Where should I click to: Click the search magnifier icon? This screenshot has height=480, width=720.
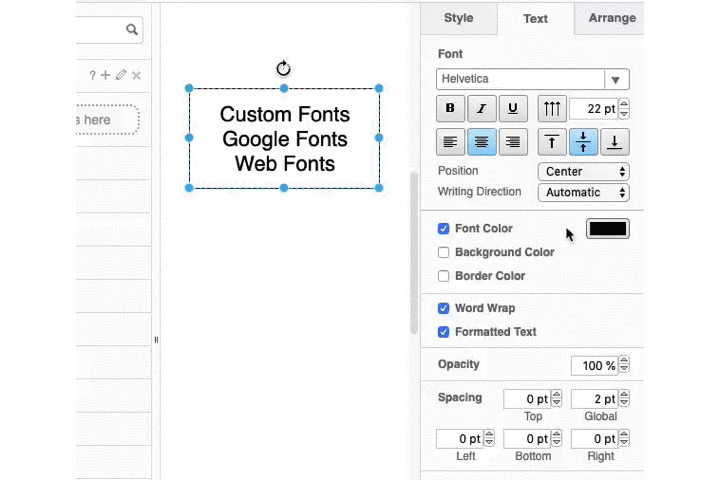[x=132, y=29]
